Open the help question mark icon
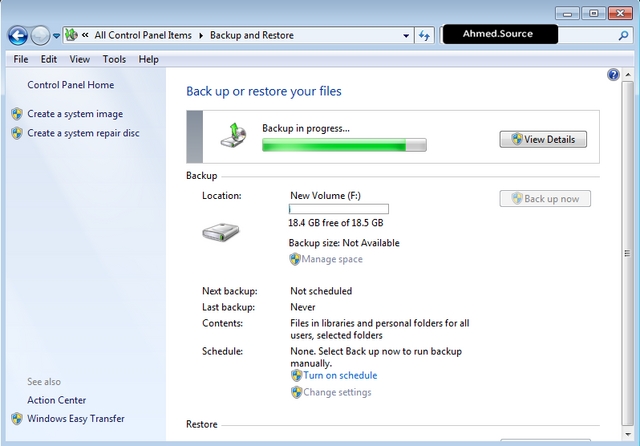This screenshot has height=446, width=640. pos(613,75)
